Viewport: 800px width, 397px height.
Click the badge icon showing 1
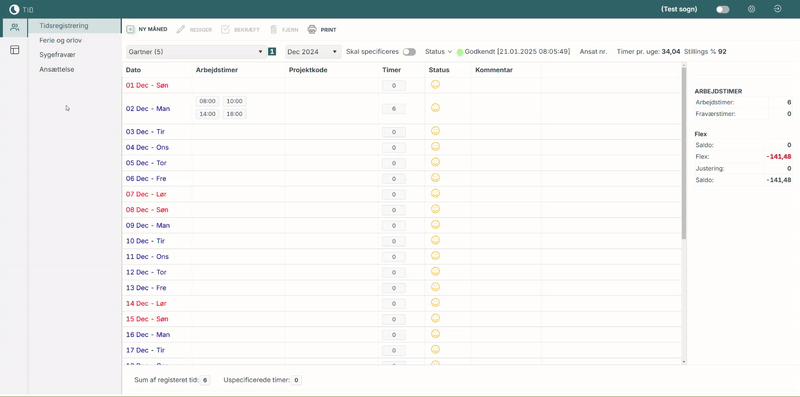point(272,52)
